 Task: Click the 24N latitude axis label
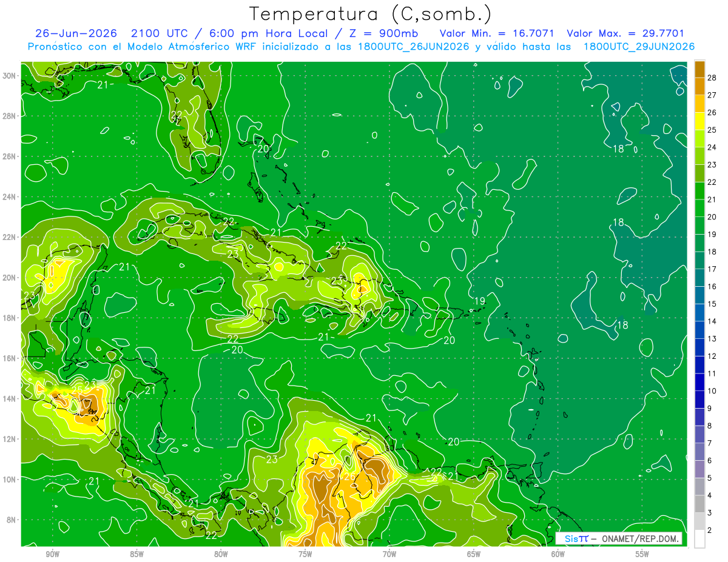click(x=11, y=197)
